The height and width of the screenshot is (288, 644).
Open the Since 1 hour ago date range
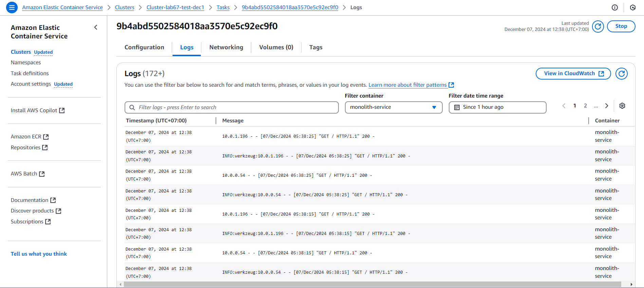click(497, 107)
